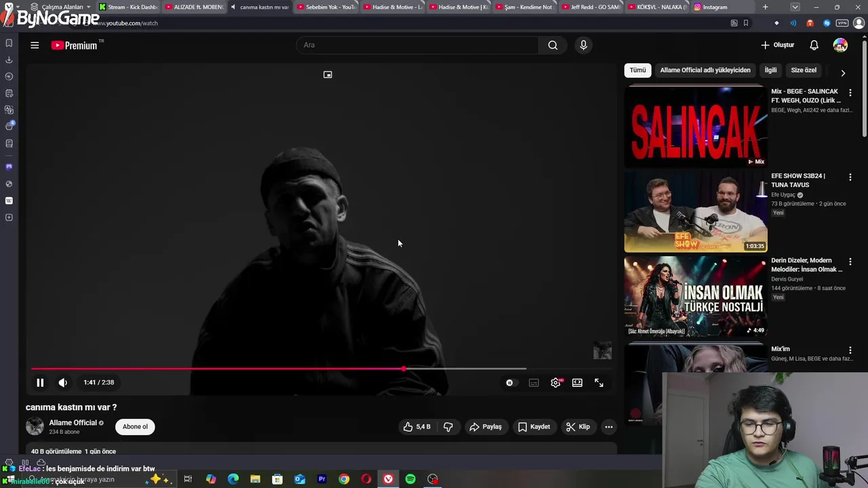Screen dimensions: 868x488
Task: Open options for Mix - BEGE - SALINCAK
Action: [850, 93]
